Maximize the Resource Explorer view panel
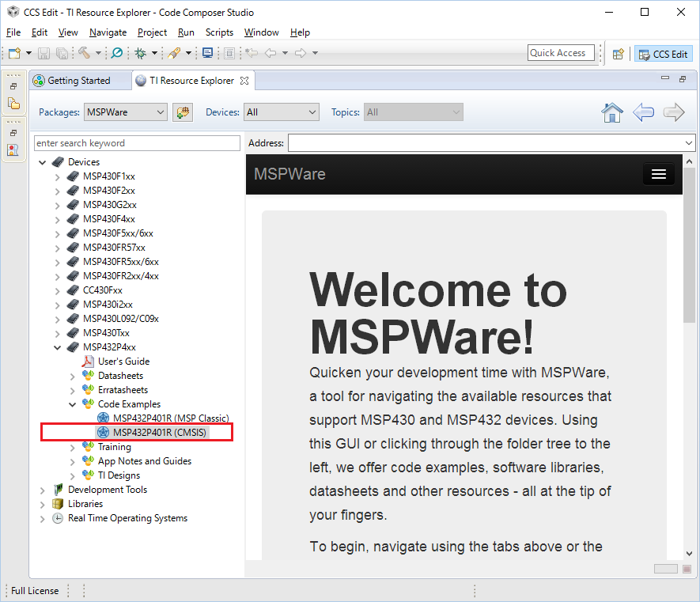The width and height of the screenshot is (700, 602). point(683,79)
